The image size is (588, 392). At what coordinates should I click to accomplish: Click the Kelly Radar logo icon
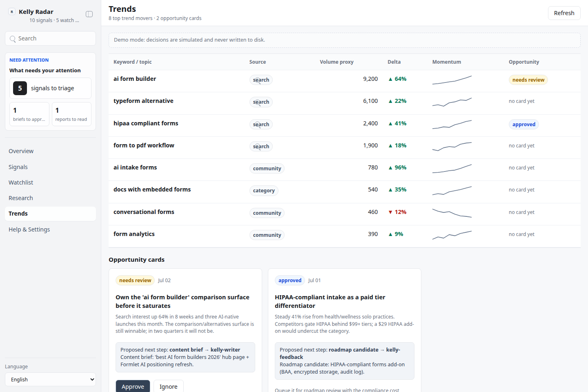12,12
